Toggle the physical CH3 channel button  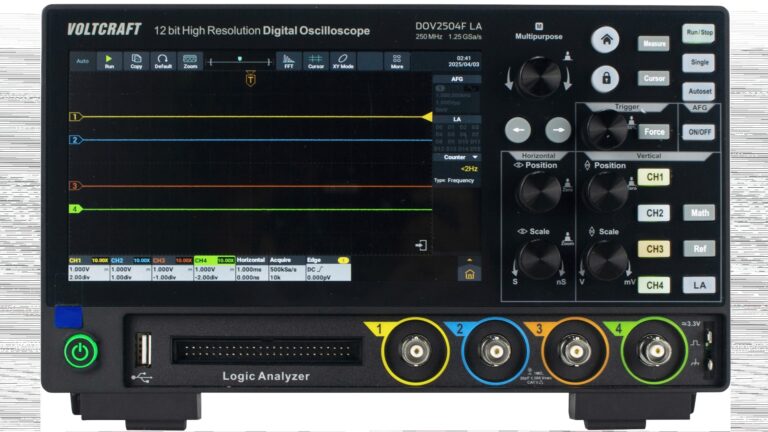pos(654,249)
